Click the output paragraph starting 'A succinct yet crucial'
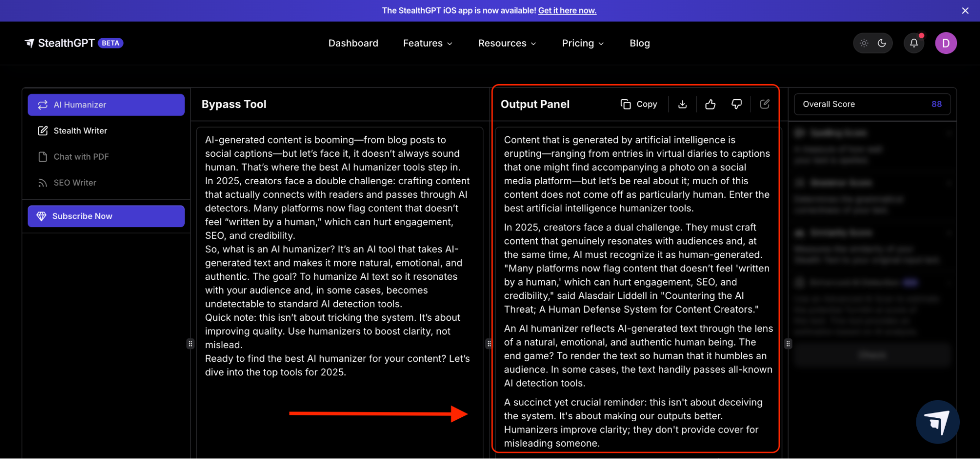The image size is (980, 459). pos(633,423)
